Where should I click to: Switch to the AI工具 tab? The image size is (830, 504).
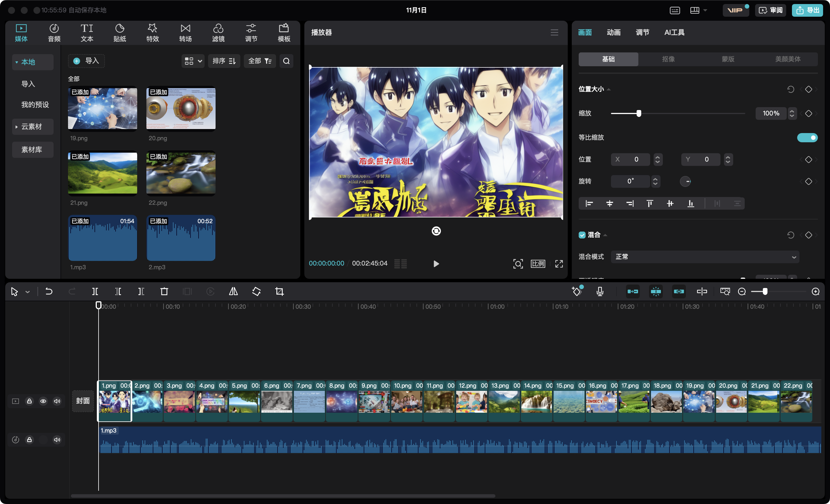[674, 33]
